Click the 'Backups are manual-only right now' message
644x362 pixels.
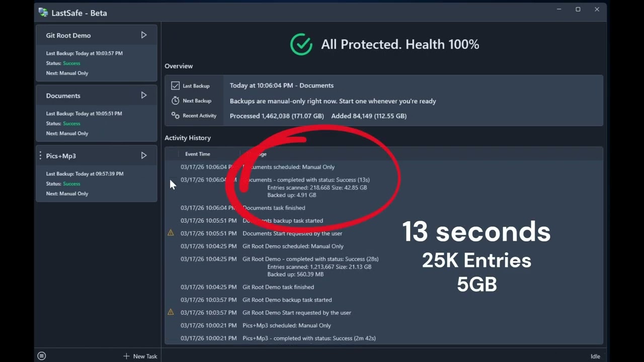[333, 101]
